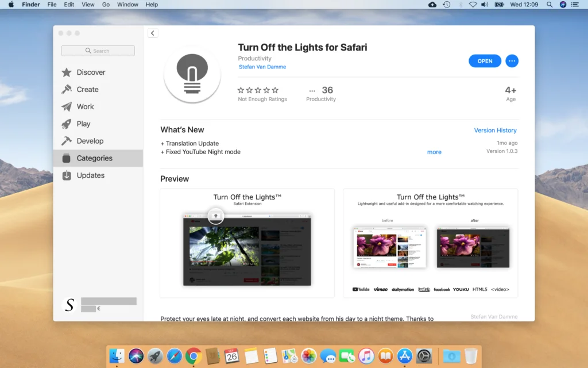Click Version 1.0.3 text
The height and width of the screenshot is (368, 588).
click(x=502, y=151)
